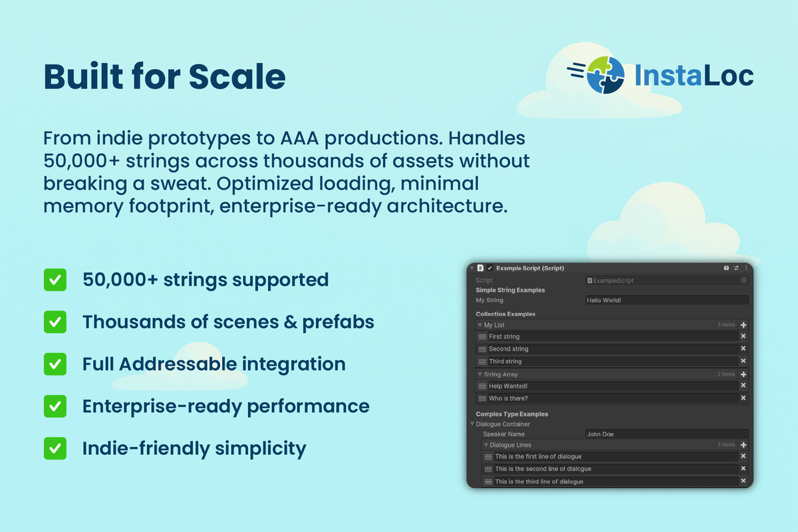Viewport: 798px width, 532px height.
Task: Collapse the Dialogue Container foldout
Action: pyautogui.click(x=473, y=424)
